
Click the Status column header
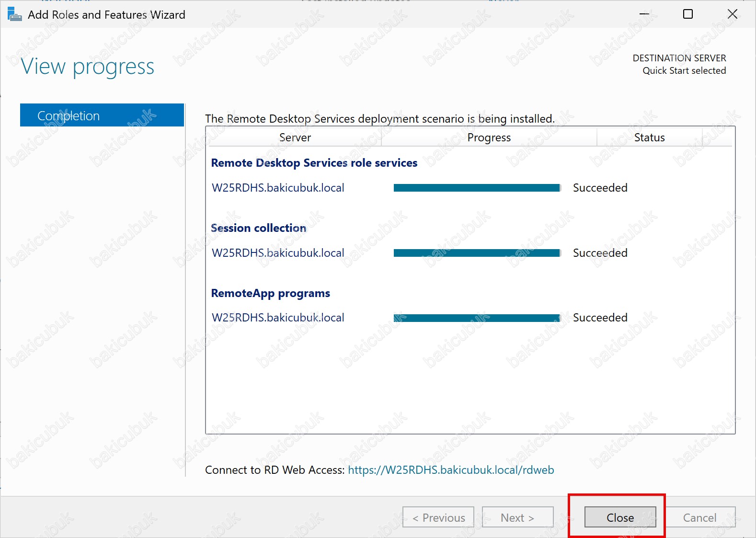tap(649, 137)
